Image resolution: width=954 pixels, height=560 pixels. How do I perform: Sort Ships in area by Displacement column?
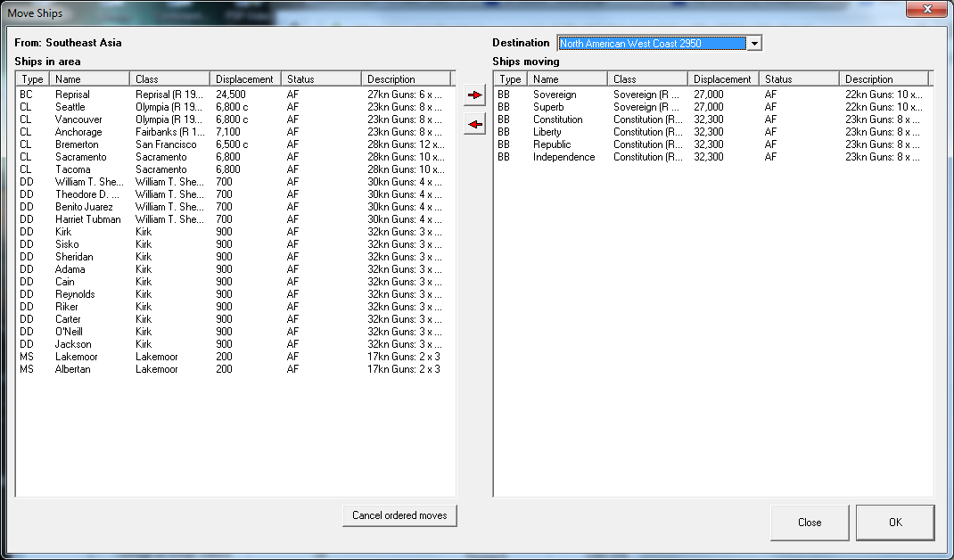pyautogui.click(x=246, y=79)
